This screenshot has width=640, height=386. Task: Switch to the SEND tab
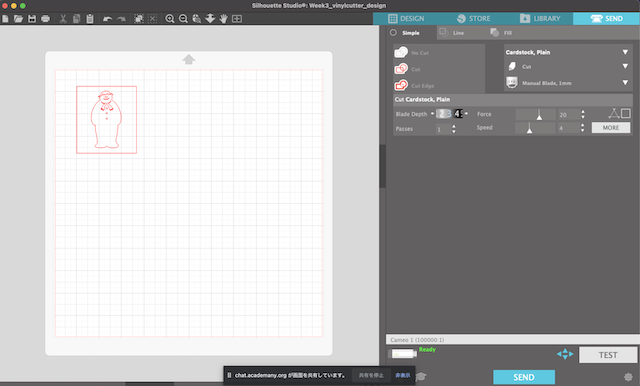(607, 18)
